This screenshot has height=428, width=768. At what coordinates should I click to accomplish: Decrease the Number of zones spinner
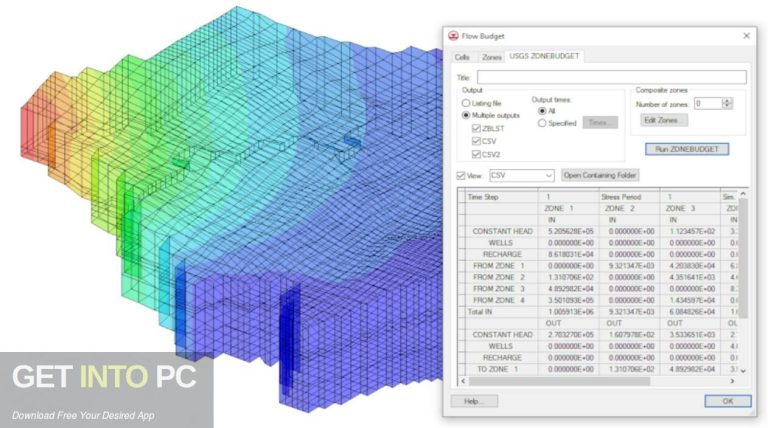point(727,106)
